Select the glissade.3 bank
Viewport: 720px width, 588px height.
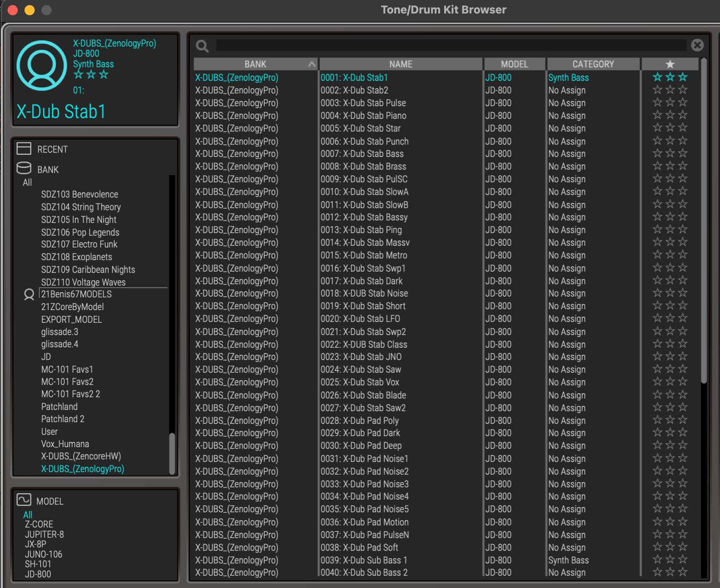click(60, 332)
